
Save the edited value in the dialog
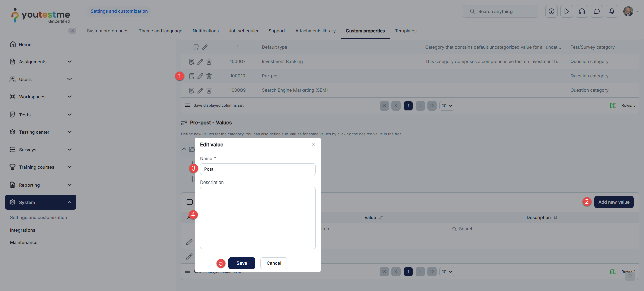[x=242, y=263]
